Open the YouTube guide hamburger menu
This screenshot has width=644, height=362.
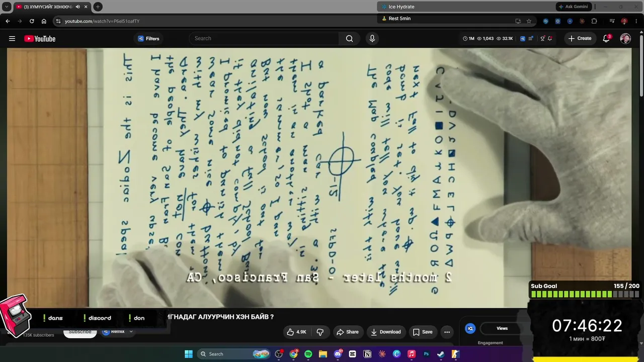pyautogui.click(x=12, y=39)
